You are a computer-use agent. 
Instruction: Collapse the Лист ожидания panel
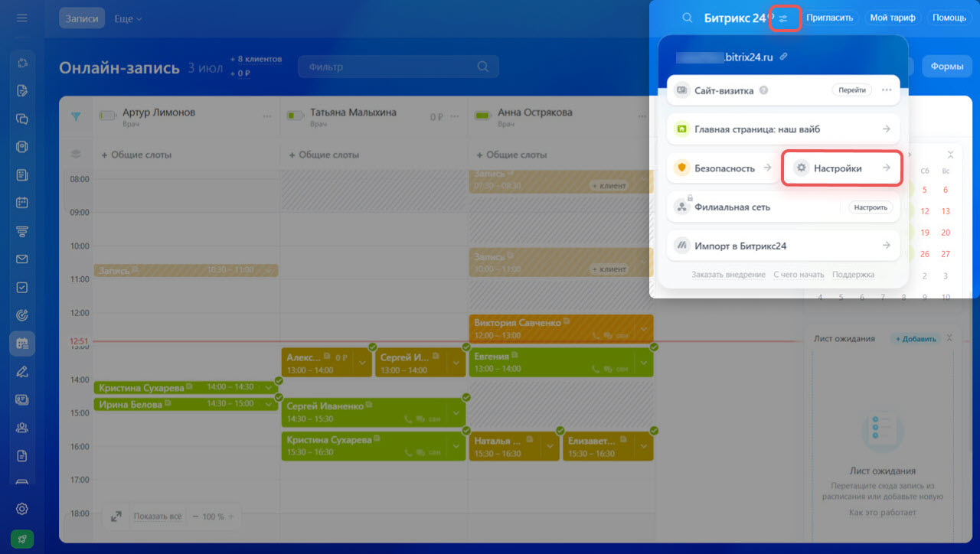point(949,338)
